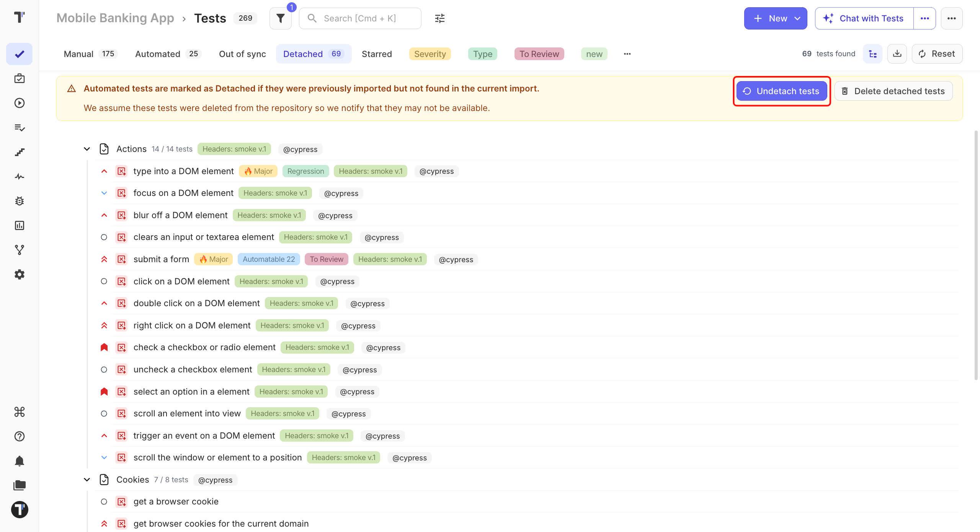Image resolution: width=980 pixels, height=532 pixels.
Task: Switch to the Out of sync tab
Action: 242,54
